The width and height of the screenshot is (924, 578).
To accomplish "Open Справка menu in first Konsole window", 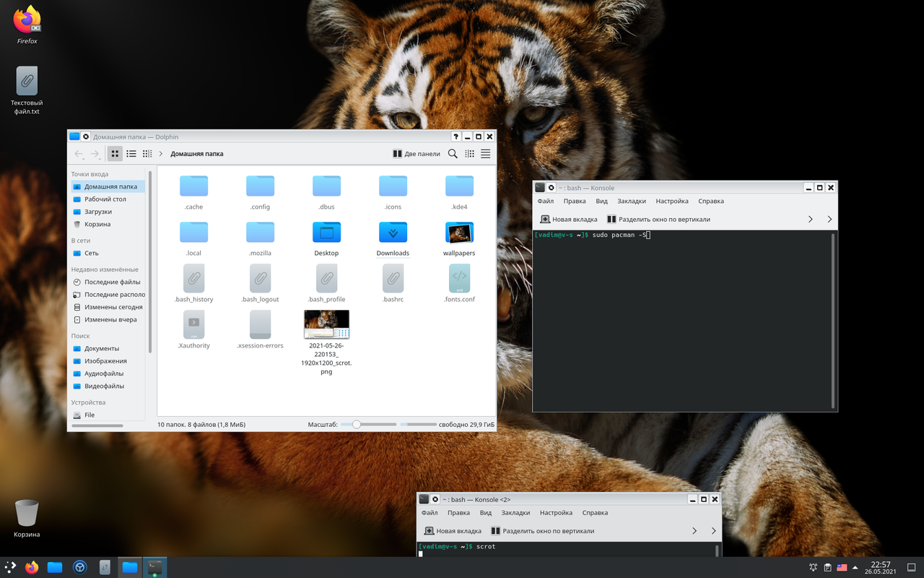I will tap(711, 202).
